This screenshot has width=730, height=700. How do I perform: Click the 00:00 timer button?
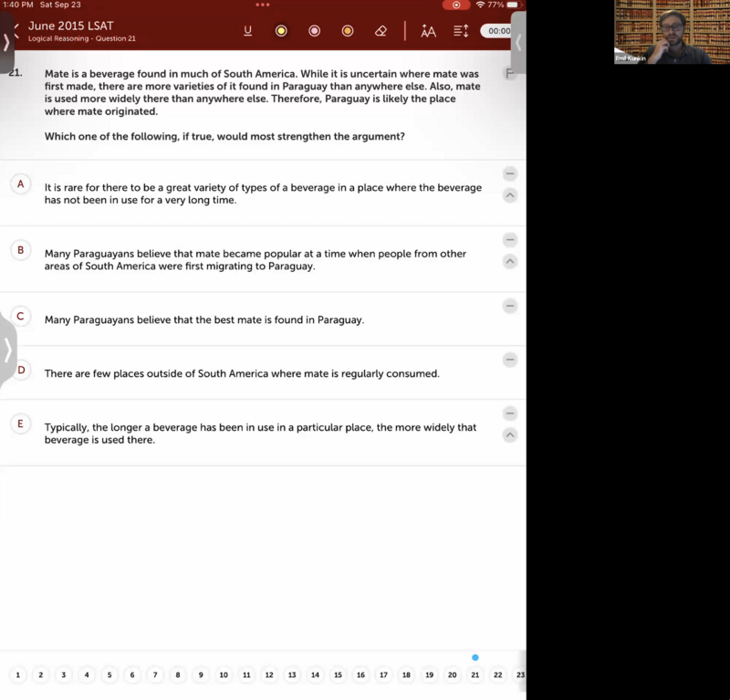498,31
